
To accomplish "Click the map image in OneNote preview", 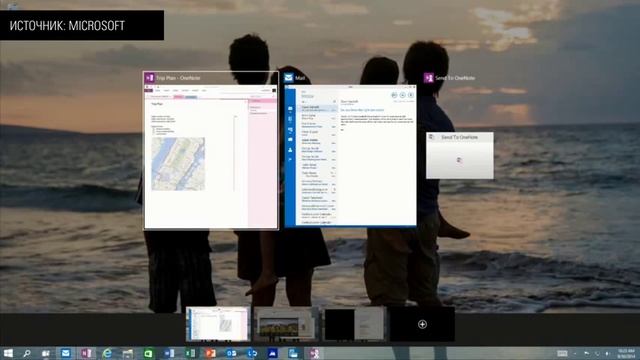I will pos(178,164).
